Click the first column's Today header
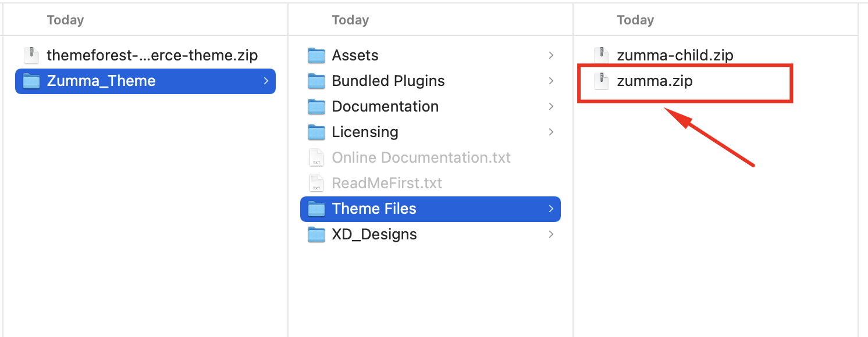Viewport: 868px width, 337px height. pyautogui.click(x=65, y=20)
